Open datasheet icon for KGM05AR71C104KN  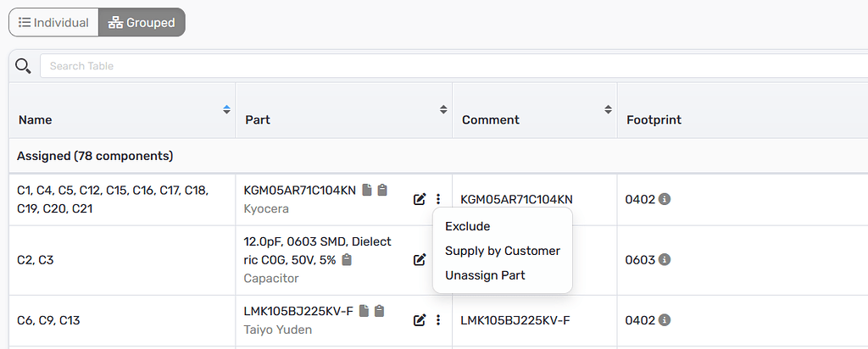[x=366, y=190]
